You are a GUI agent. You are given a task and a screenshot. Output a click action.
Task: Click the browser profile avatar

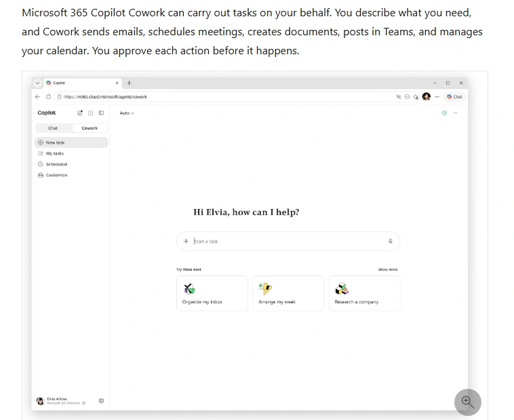[427, 96]
